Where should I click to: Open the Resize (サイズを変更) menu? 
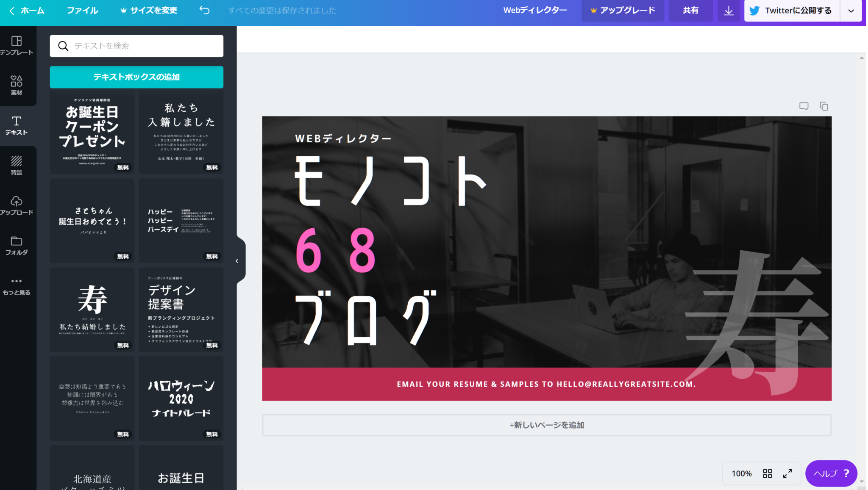tap(149, 10)
